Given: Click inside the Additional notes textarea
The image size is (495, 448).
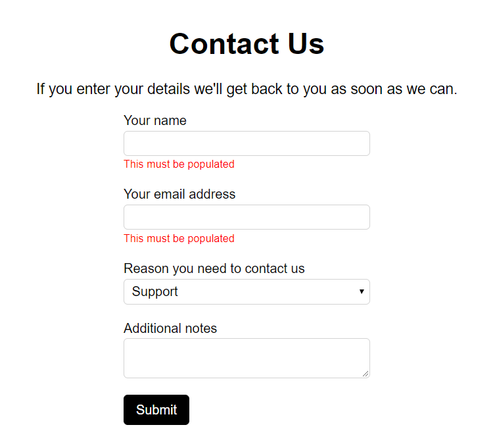Looking at the screenshot, I should point(247,358).
